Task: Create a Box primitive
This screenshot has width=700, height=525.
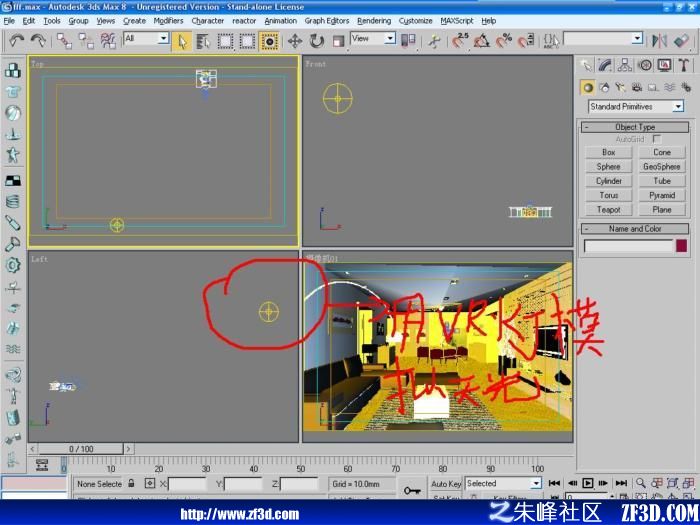Action: (608, 152)
